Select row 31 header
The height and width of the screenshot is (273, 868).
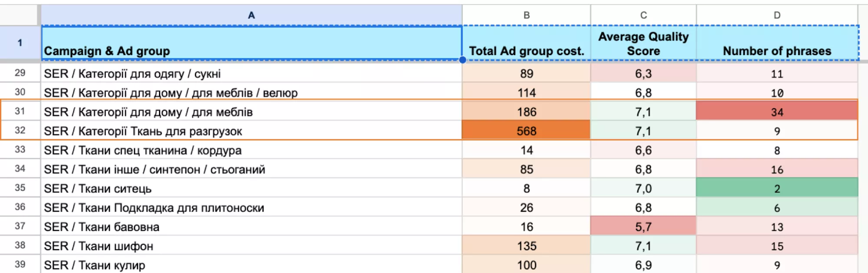coord(20,111)
